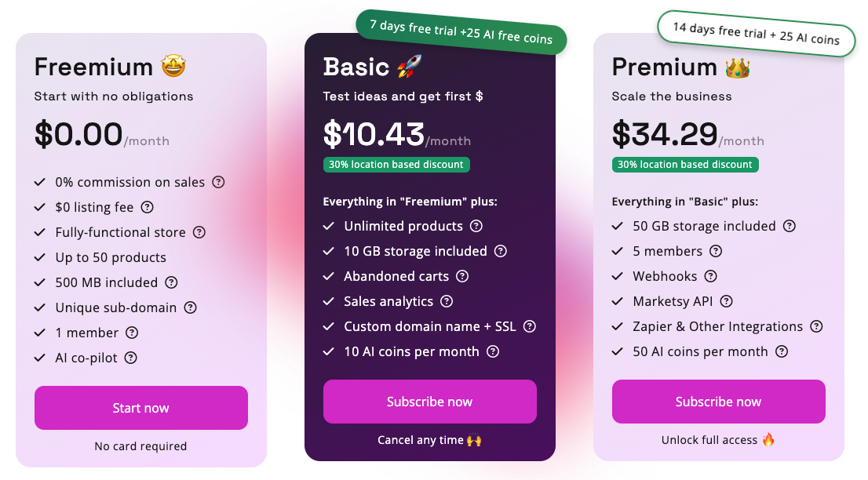Click question mark next to AI co-pilot

point(131,358)
